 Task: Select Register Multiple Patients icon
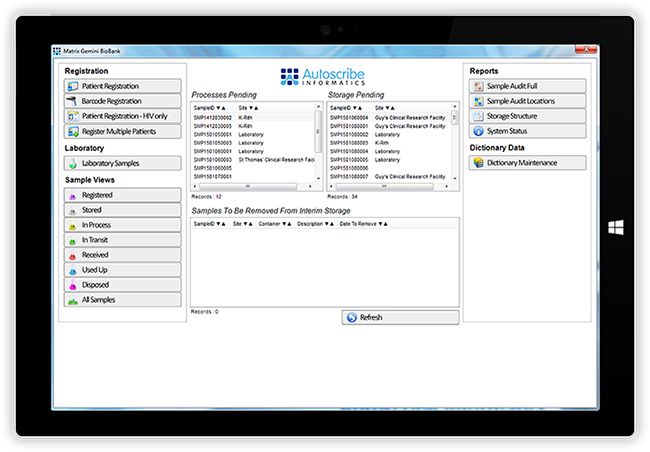tap(73, 131)
